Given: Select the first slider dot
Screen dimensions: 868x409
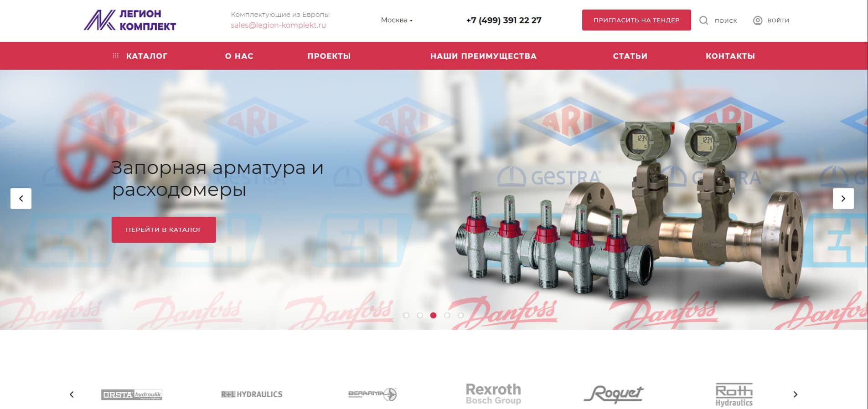Looking at the screenshot, I should pyautogui.click(x=406, y=315).
